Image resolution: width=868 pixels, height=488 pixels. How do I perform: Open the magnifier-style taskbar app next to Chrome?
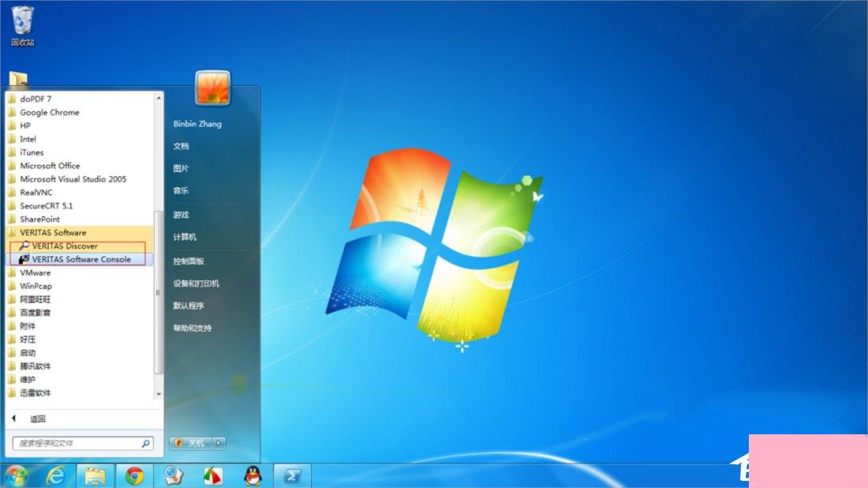pos(174,475)
